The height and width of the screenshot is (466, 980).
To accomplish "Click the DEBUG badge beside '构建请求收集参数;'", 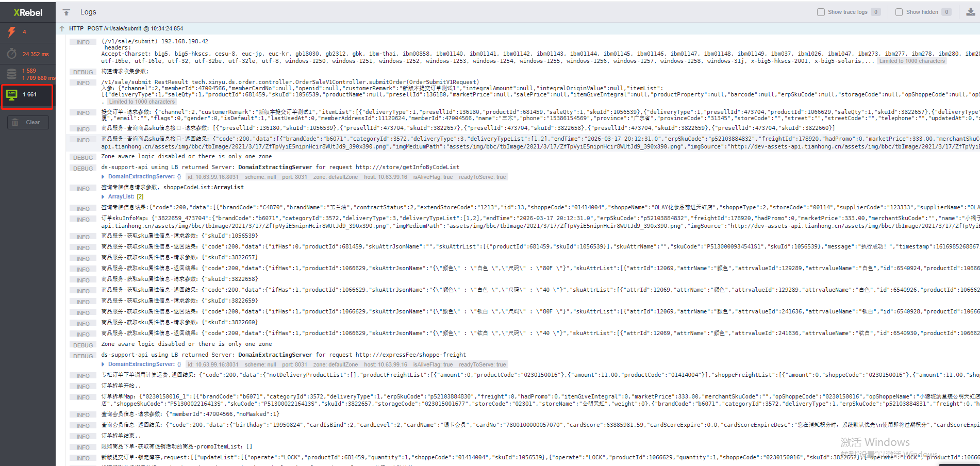I will 83,72.
